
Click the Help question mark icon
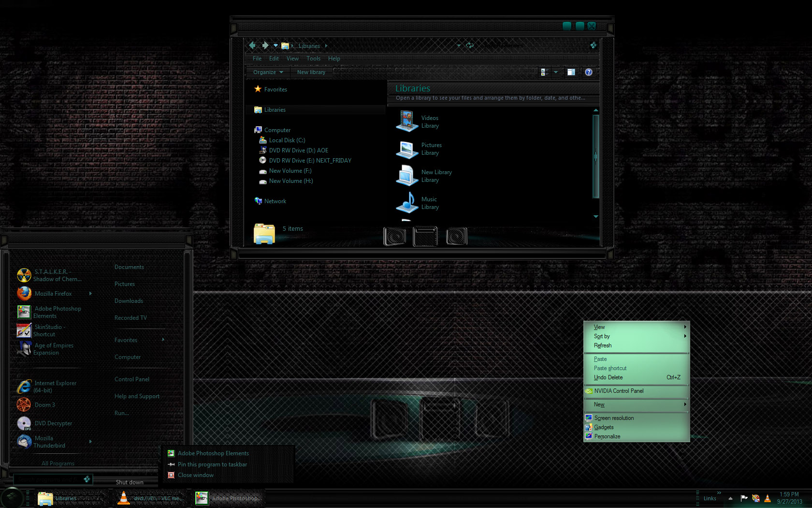coord(588,72)
